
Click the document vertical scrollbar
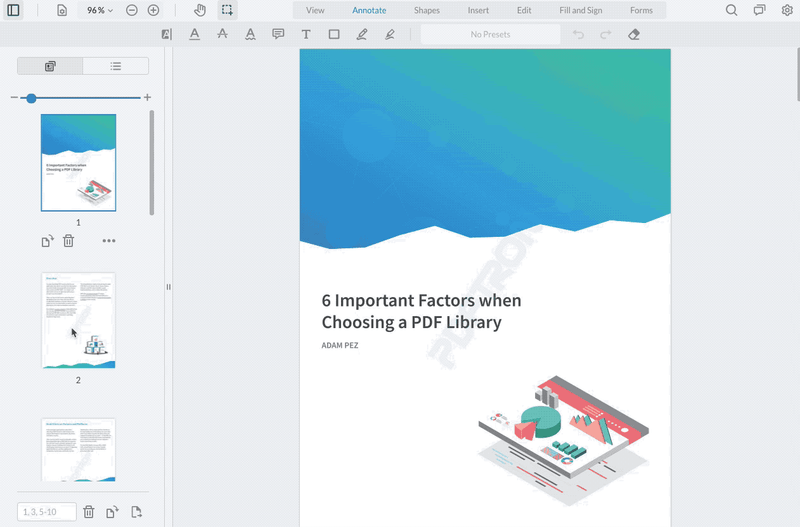click(x=798, y=74)
